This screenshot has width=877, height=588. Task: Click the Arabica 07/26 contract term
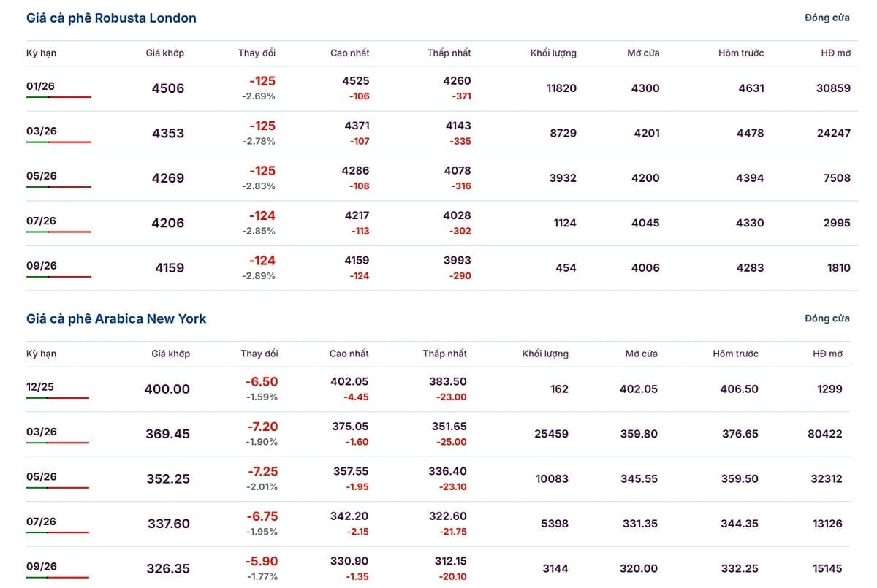[42, 522]
